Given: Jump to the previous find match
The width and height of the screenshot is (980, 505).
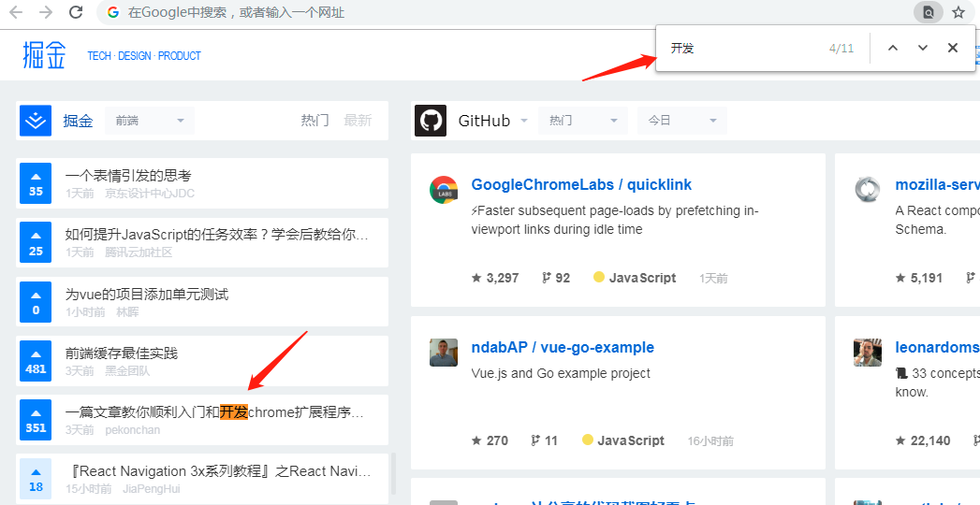Looking at the screenshot, I should [x=893, y=48].
